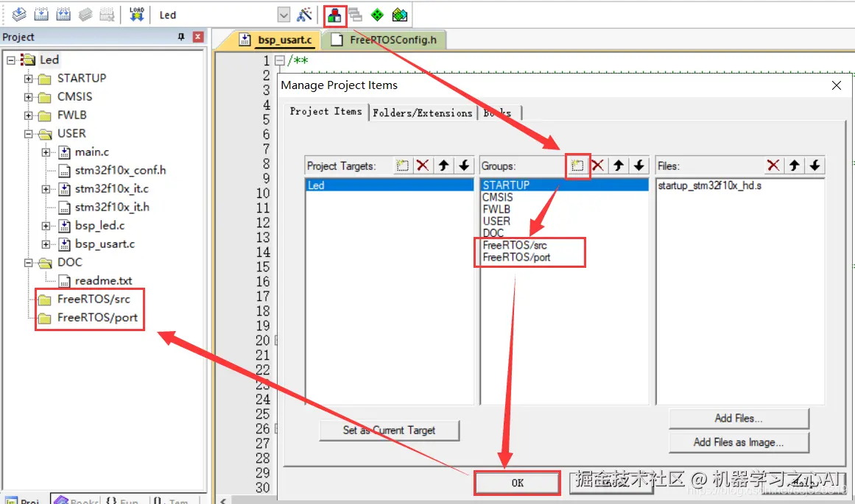The image size is (855, 504).
Task: Select stm32f10x_it.h in the project tree
Action: click(112, 207)
